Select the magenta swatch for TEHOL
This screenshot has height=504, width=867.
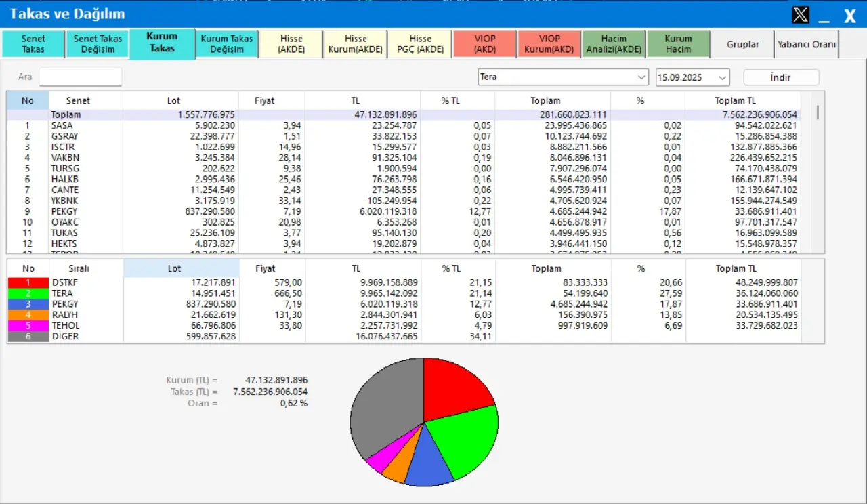tap(28, 326)
